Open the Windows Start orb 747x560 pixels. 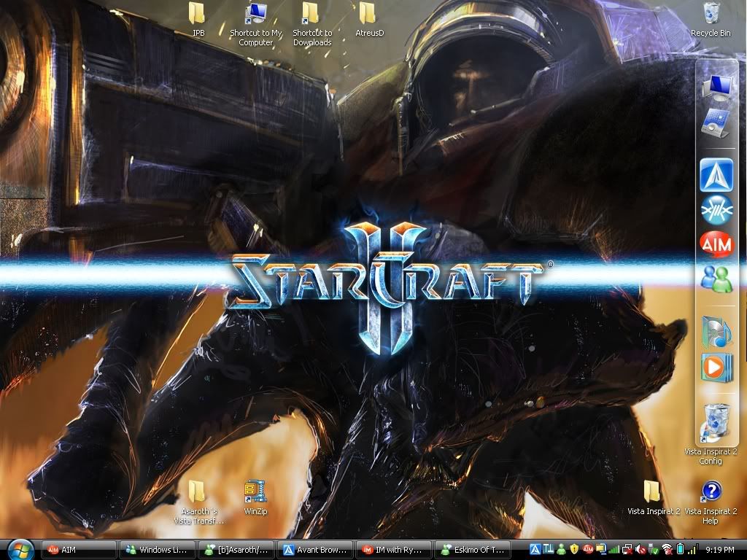tap(20, 550)
